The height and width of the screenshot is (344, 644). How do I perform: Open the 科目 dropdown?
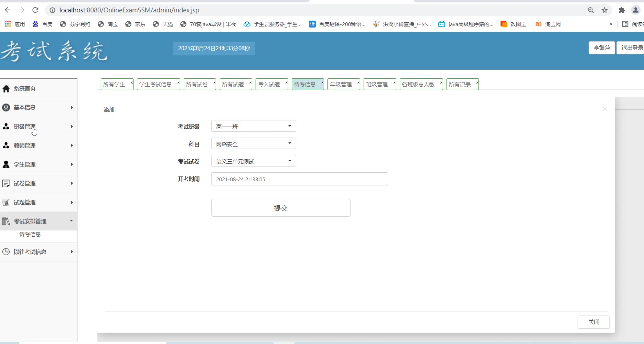[x=254, y=144]
